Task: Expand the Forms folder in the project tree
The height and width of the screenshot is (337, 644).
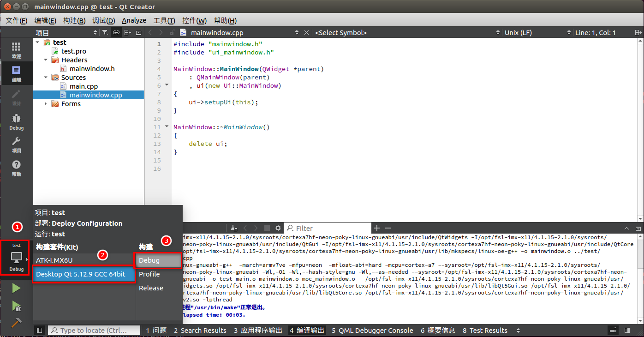Action: [45, 104]
